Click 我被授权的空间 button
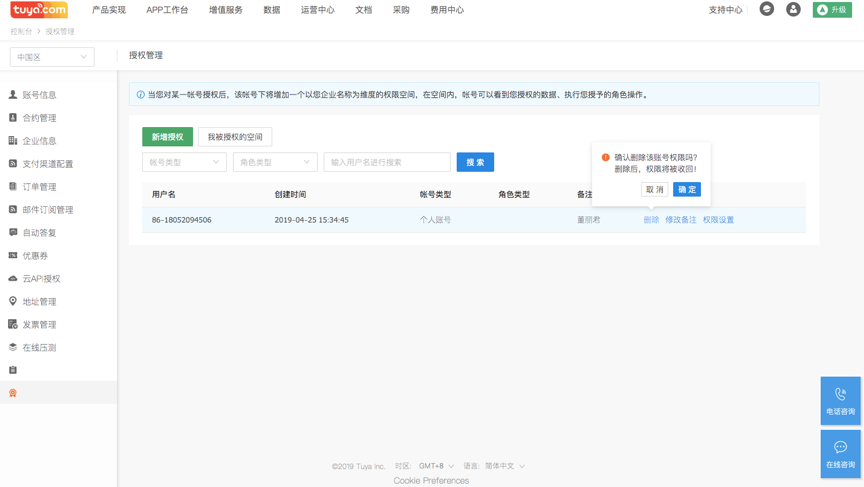Viewport: 864px width, 487px height. pos(235,137)
